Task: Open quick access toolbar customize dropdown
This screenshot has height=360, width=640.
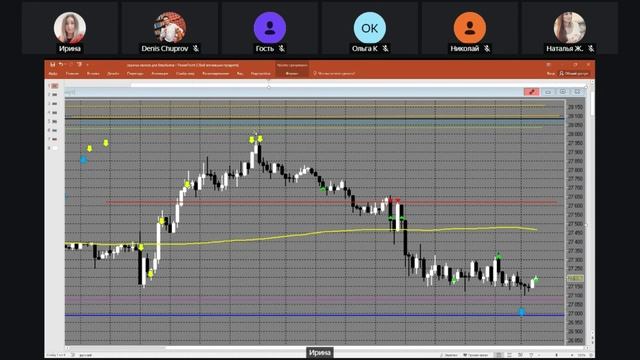Action: [x=87, y=64]
